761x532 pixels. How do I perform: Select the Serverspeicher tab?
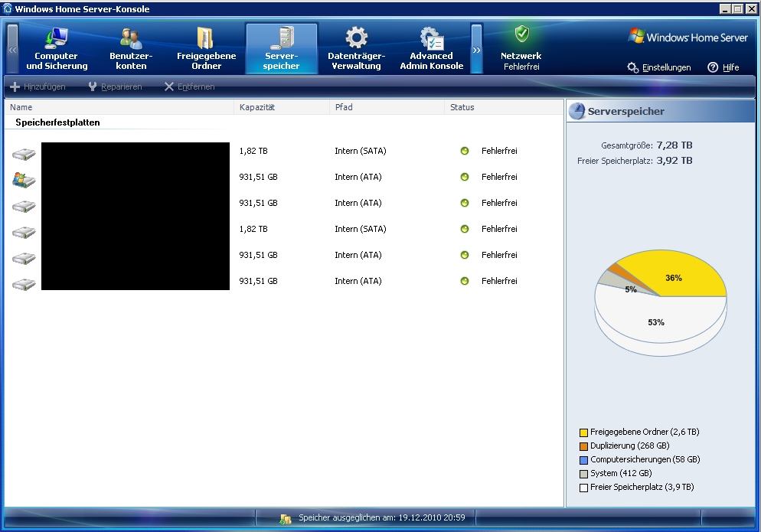[x=282, y=48]
